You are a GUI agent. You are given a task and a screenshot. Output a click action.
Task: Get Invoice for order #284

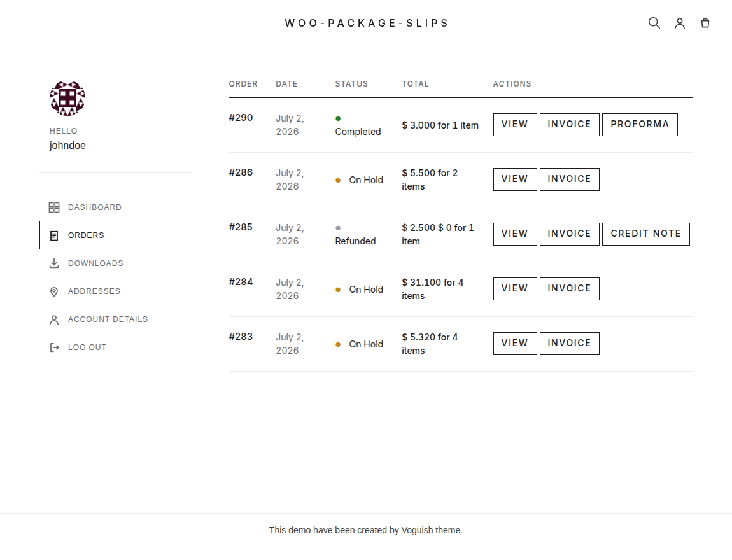click(570, 288)
